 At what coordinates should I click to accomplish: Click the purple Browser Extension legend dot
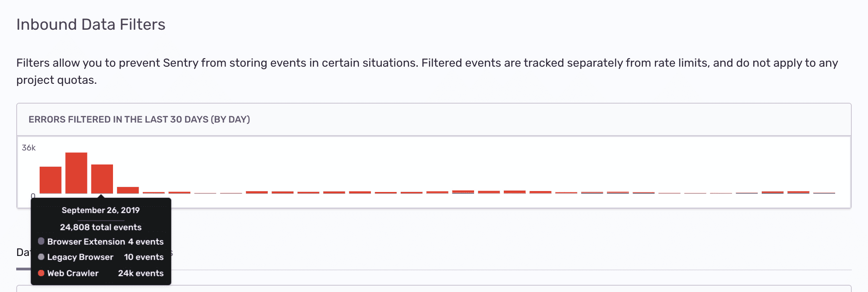point(41,241)
